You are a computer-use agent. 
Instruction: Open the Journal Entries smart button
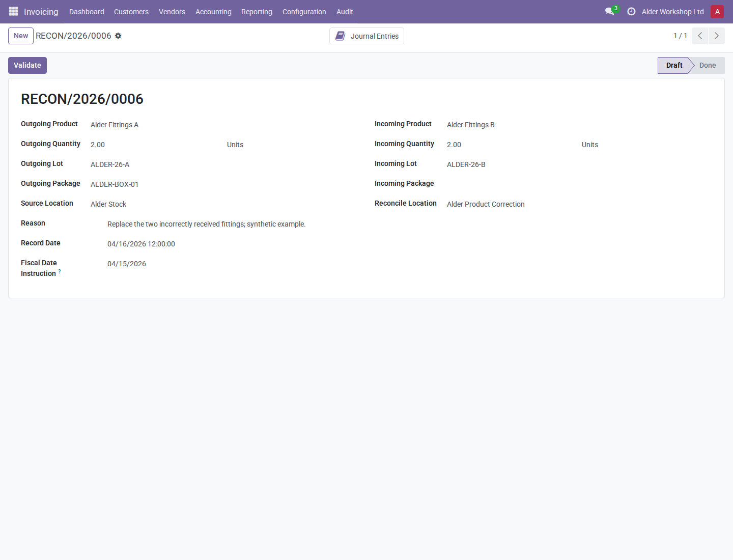click(366, 36)
